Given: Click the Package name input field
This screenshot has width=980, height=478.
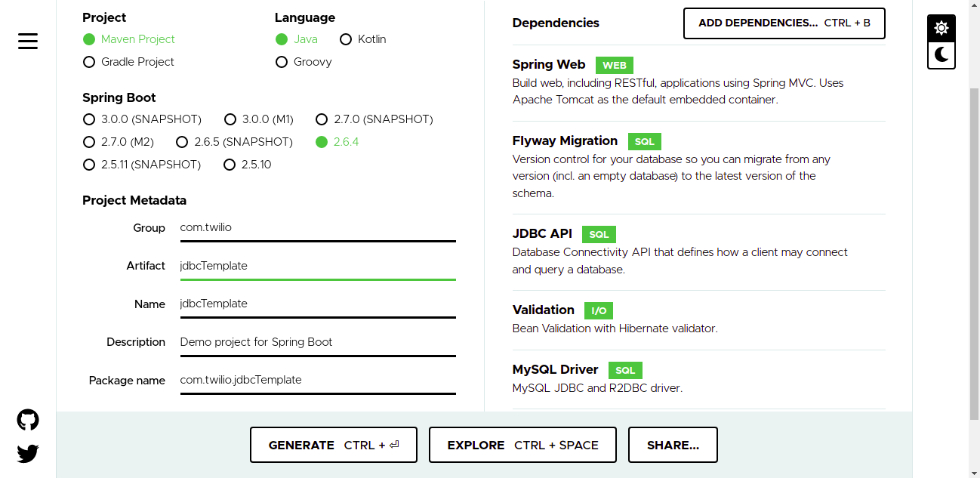Looking at the screenshot, I should (x=318, y=380).
